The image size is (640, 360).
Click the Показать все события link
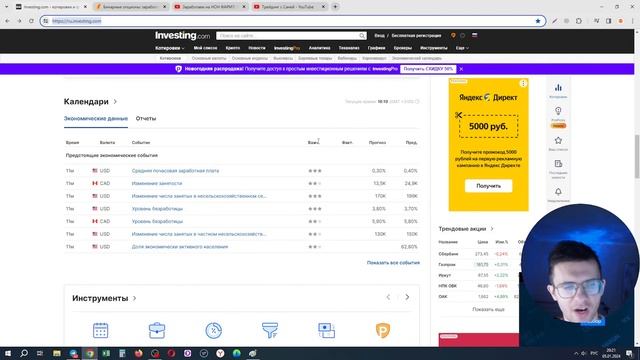click(x=393, y=263)
